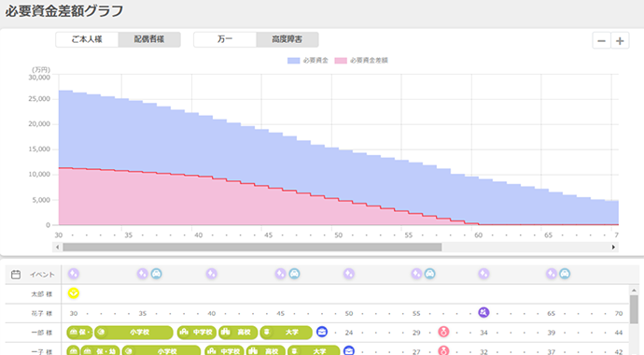Toggle the 必要資金 blue legend swatch
The width and height of the screenshot is (644, 355).
[x=293, y=61]
